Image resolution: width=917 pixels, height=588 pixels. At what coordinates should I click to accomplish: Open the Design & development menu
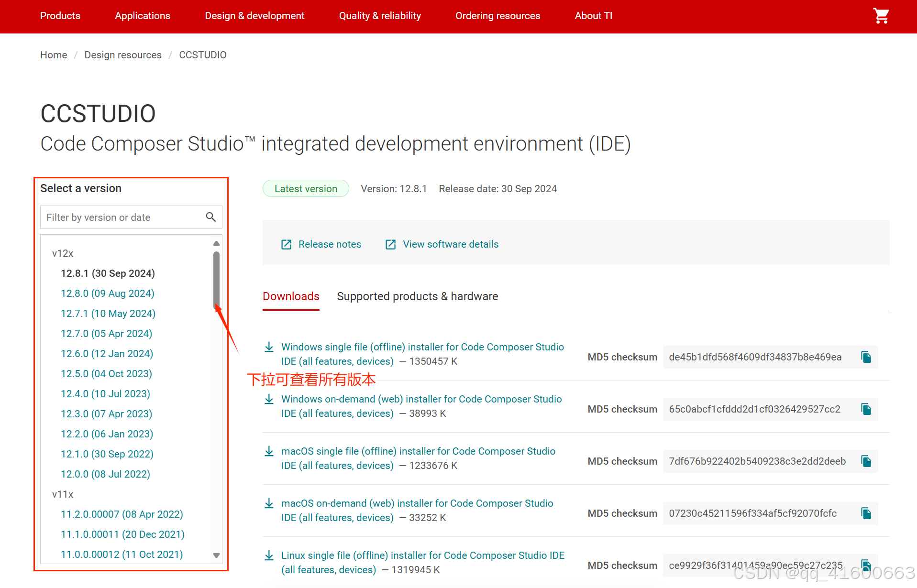click(x=254, y=16)
